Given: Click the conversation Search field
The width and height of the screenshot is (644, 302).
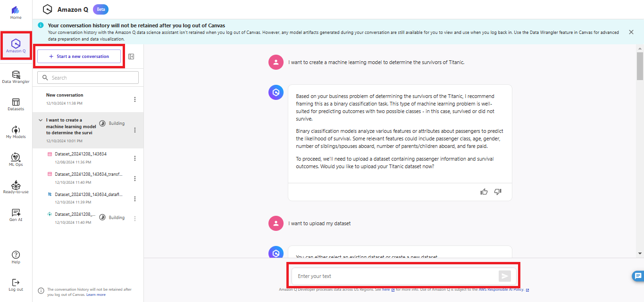Looking at the screenshot, I should tap(88, 78).
